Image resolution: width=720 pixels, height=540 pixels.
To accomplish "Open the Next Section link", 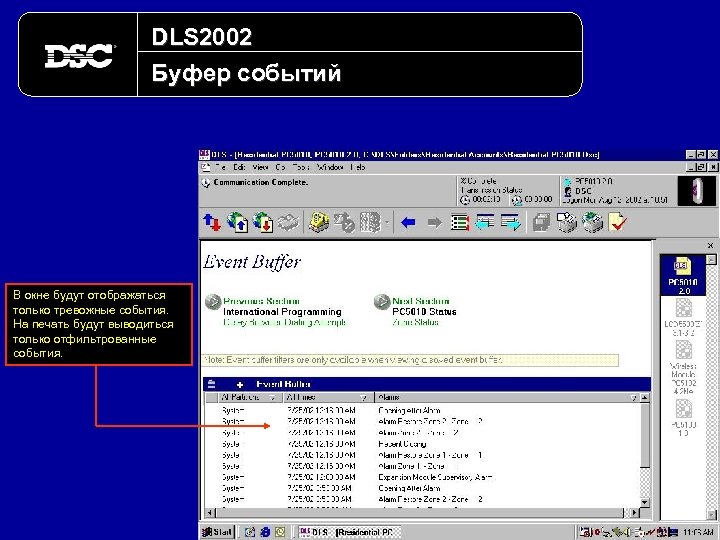I will pos(421,301).
